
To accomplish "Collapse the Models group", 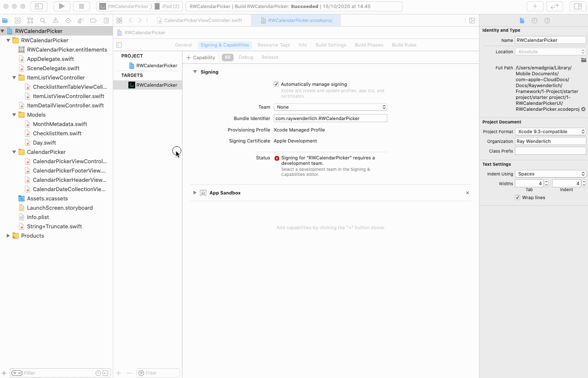I will pos(14,115).
